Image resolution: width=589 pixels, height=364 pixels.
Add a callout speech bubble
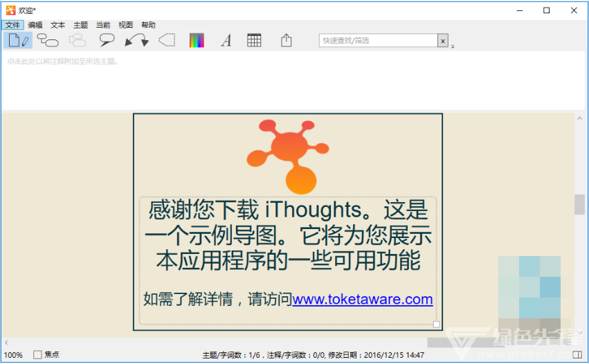pyautogui.click(x=107, y=40)
